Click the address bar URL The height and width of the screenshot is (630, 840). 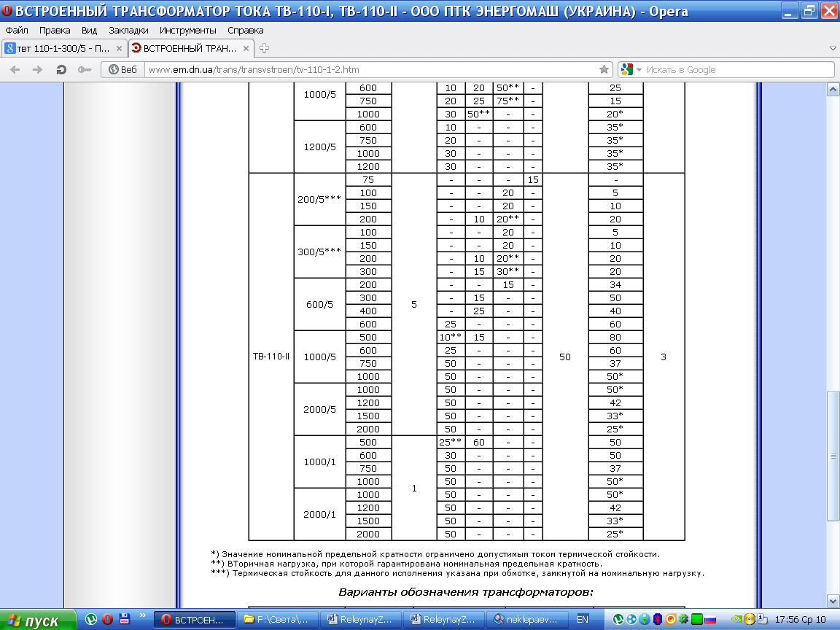(x=370, y=70)
